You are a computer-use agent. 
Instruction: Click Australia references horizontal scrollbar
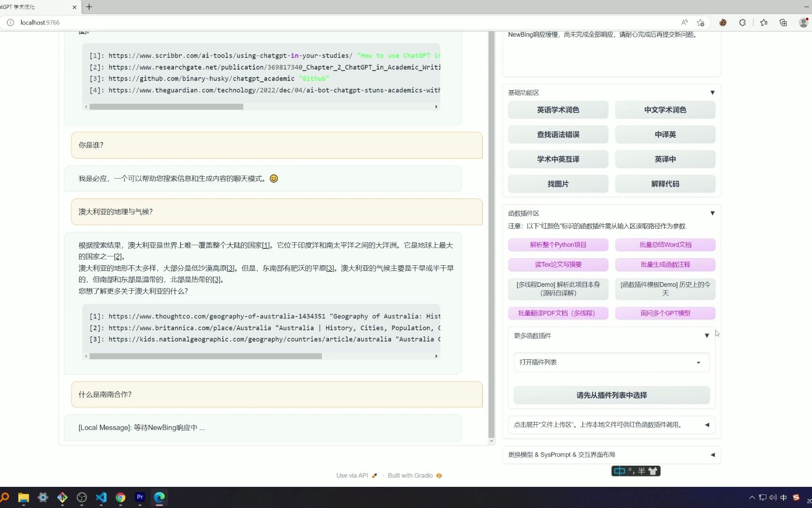coord(206,356)
